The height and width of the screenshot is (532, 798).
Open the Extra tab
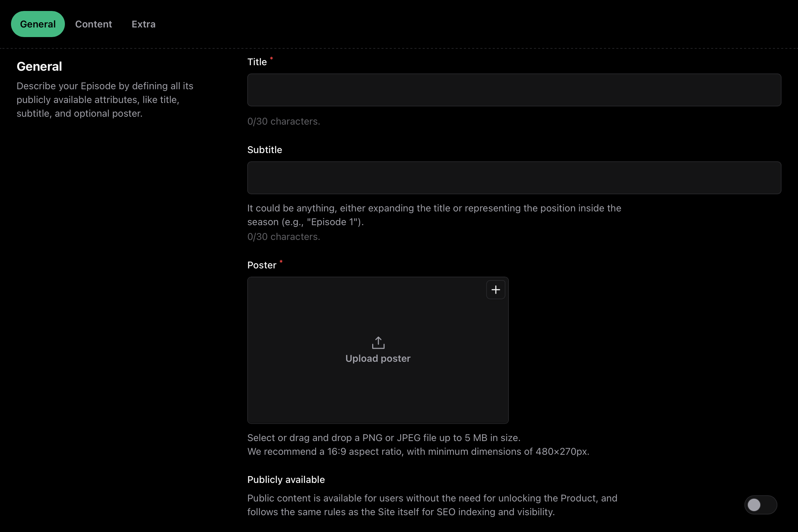pyautogui.click(x=143, y=24)
